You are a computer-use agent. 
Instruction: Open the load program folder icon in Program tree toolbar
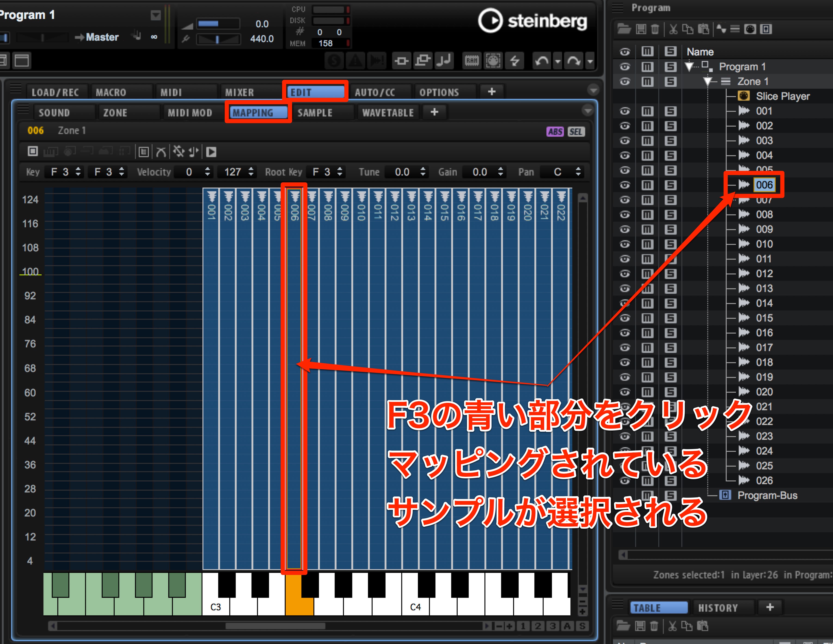[624, 29]
